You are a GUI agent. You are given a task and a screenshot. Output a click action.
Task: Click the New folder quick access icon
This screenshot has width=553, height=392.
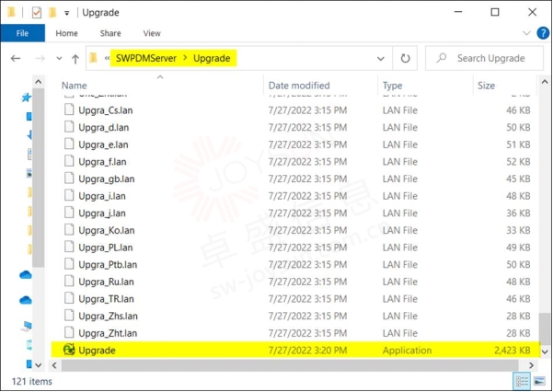(x=52, y=13)
